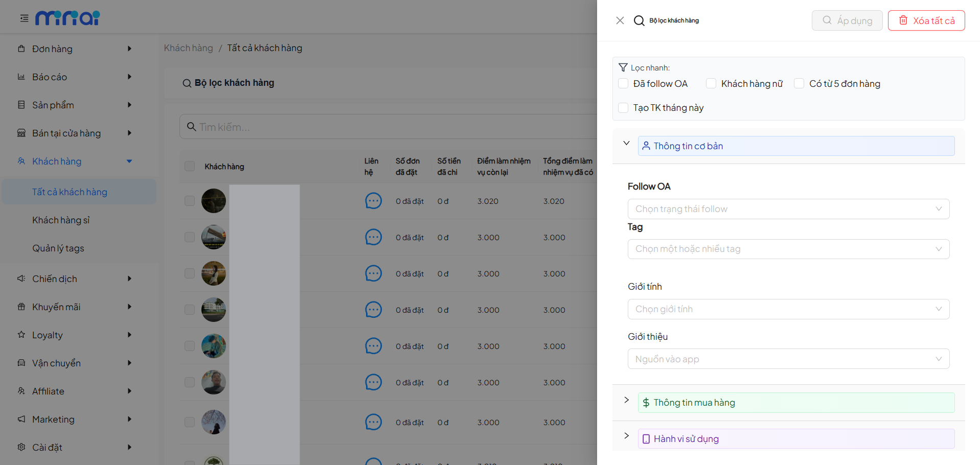Click the Loyalty star icon

(21, 335)
